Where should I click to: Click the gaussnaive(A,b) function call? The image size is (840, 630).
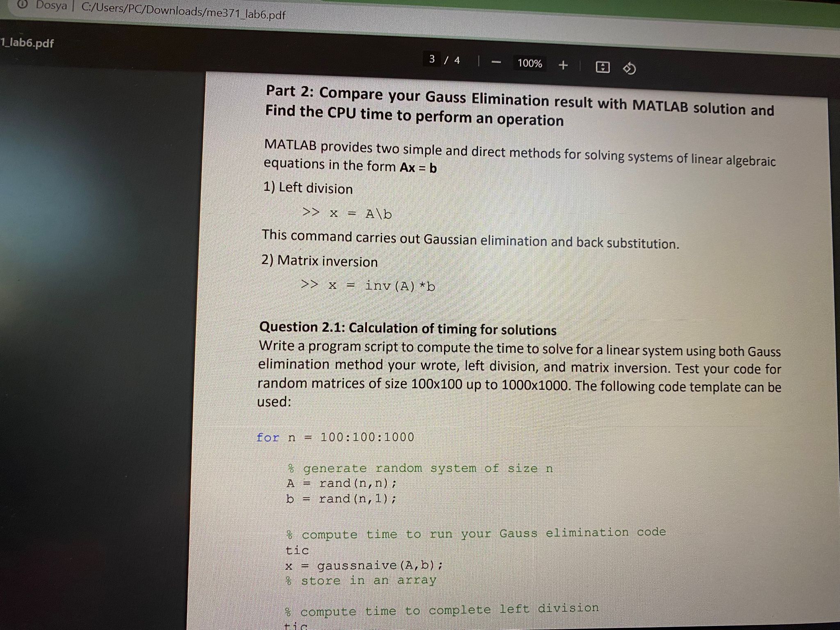tap(369, 566)
